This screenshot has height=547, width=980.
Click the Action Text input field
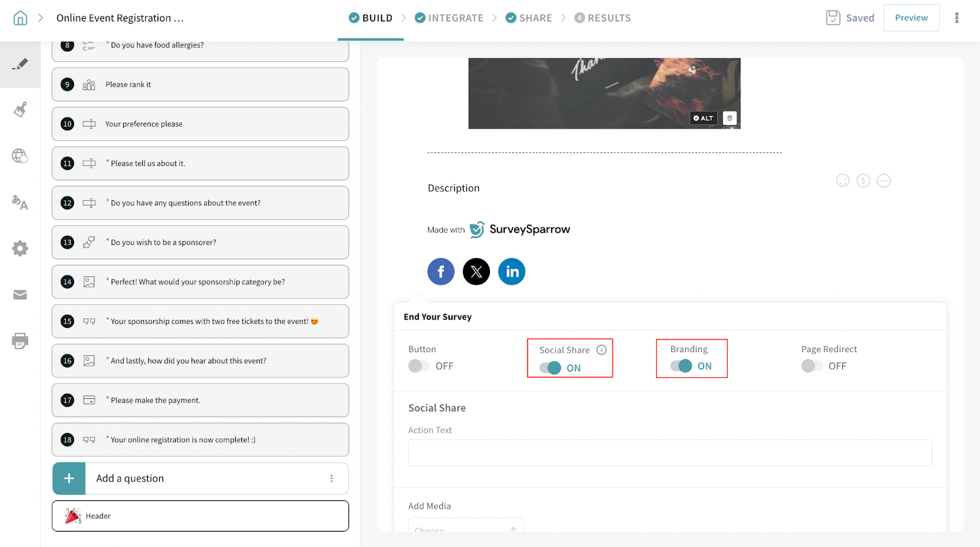(x=669, y=453)
